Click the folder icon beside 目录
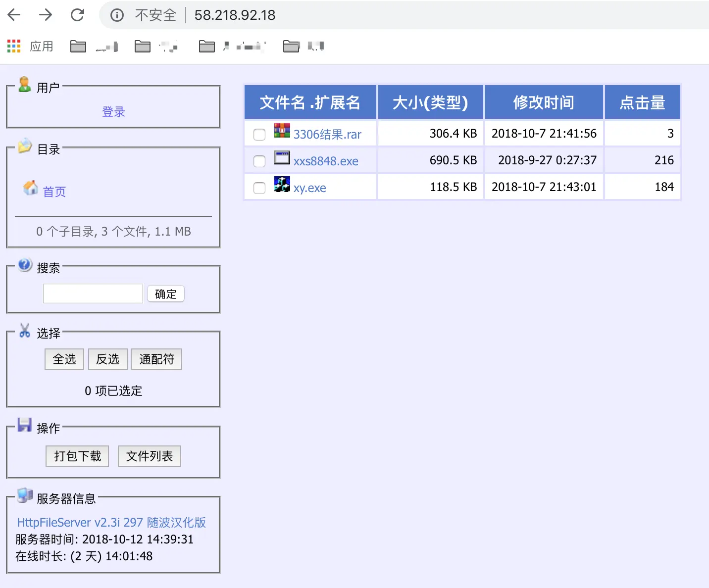 (x=25, y=146)
